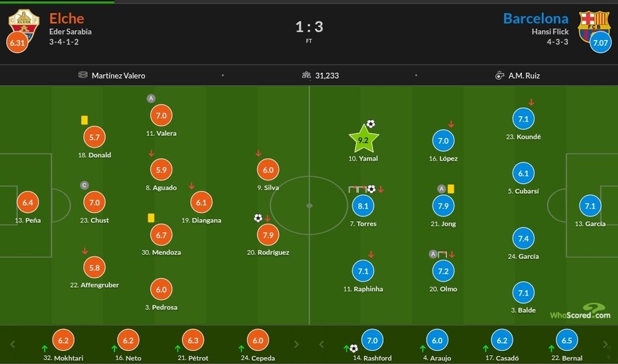Screen dimensions: 618x364
Task: Click the referee whistle icon by A.M. Ruiz
Action: [499, 76]
